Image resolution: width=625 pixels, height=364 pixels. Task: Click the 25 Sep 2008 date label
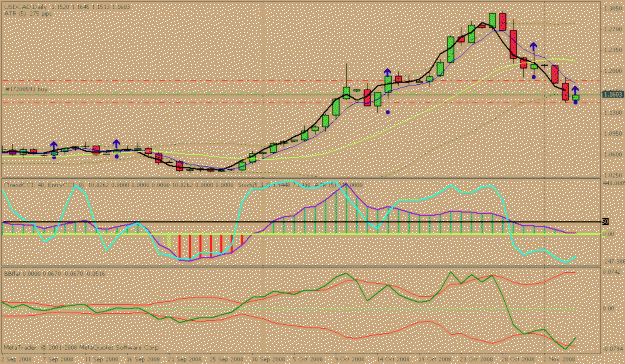pos(228,359)
